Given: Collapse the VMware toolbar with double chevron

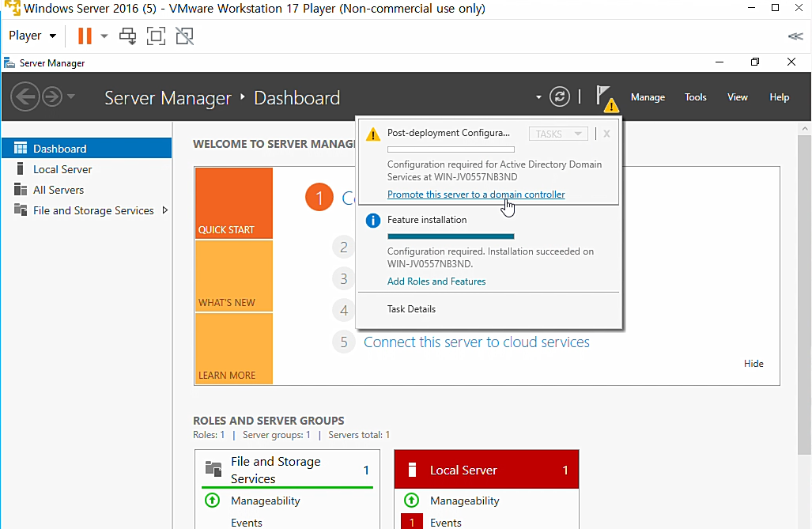Looking at the screenshot, I should click(x=795, y=36).
